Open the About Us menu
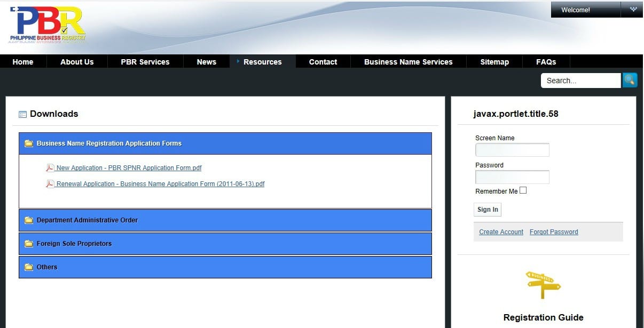 point(77,62)
